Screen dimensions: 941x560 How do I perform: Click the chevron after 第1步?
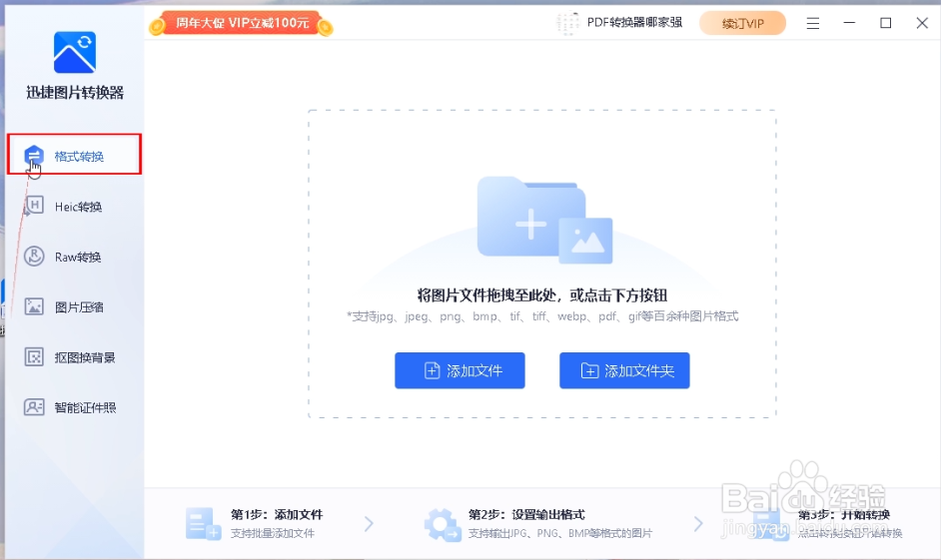pos(369,524)
